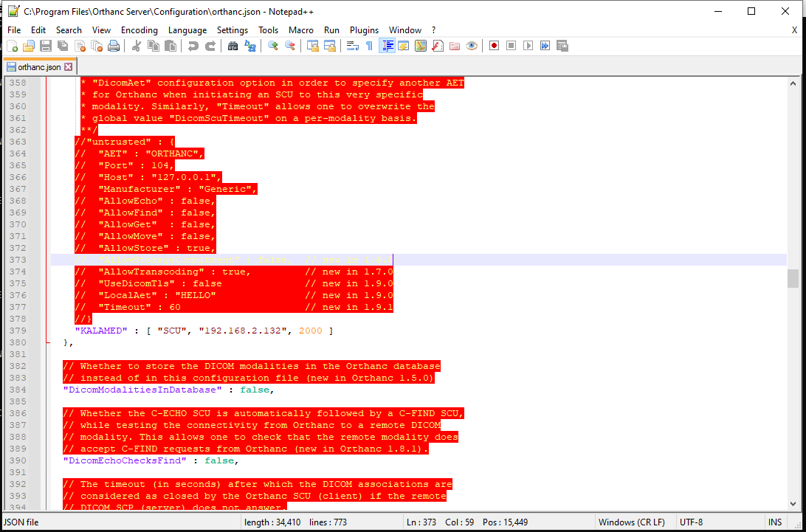Open the Run menu
Viewport: 806px width, 532px height.
click(331, 30)
